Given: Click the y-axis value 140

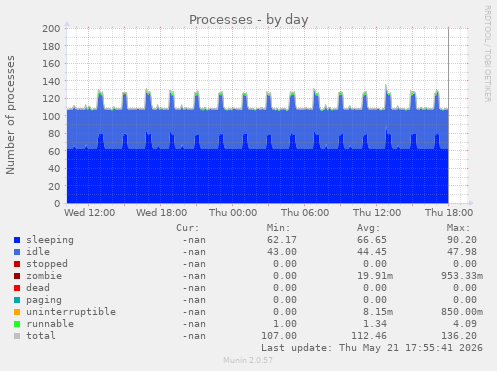Looking at the screenshot, I should pyautogui.click(x=51, y=81).
